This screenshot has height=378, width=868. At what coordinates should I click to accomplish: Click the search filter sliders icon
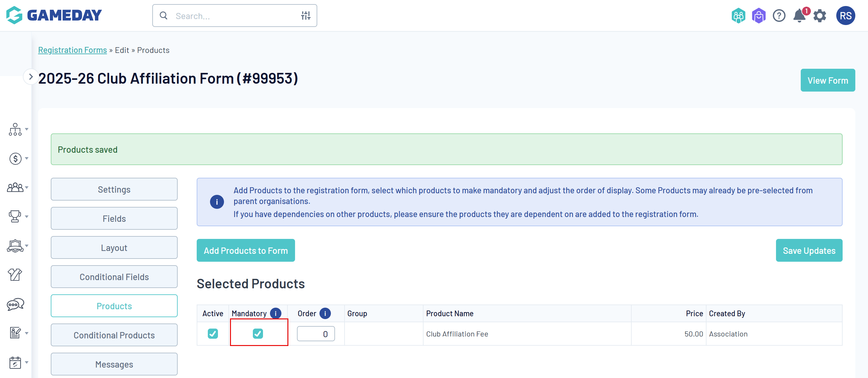[306, 16]
